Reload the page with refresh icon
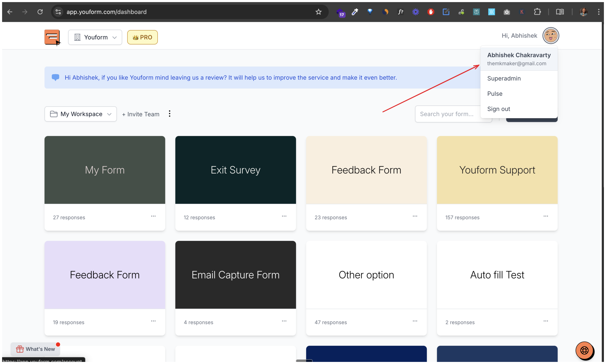 [40, 12]
